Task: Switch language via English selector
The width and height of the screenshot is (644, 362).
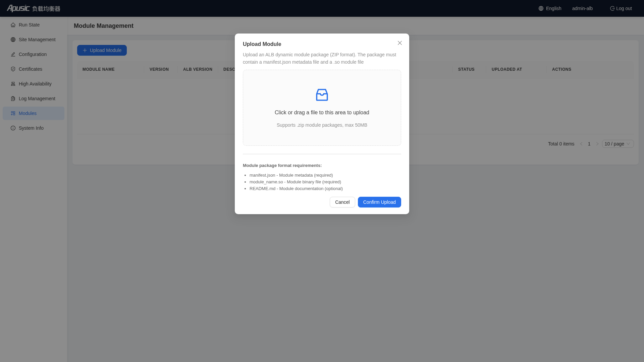Action: pos(550,8)
